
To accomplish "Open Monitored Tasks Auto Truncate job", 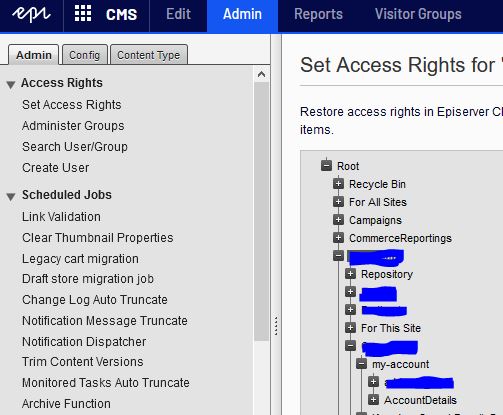I will point(106,383).
